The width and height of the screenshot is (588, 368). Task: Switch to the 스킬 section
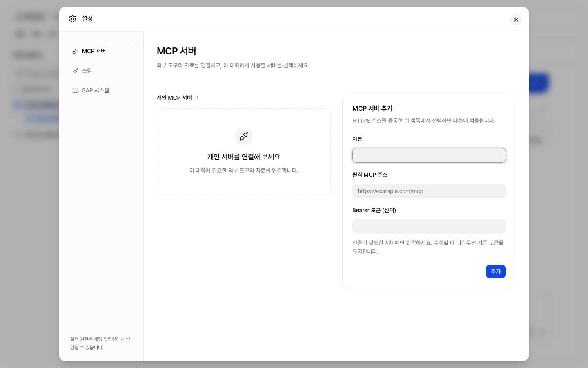(x=103, y=71)
